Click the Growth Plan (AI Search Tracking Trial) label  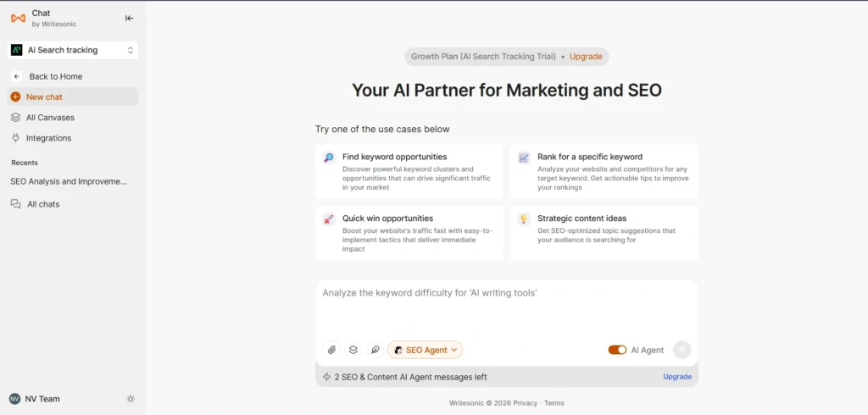[483, 57]
